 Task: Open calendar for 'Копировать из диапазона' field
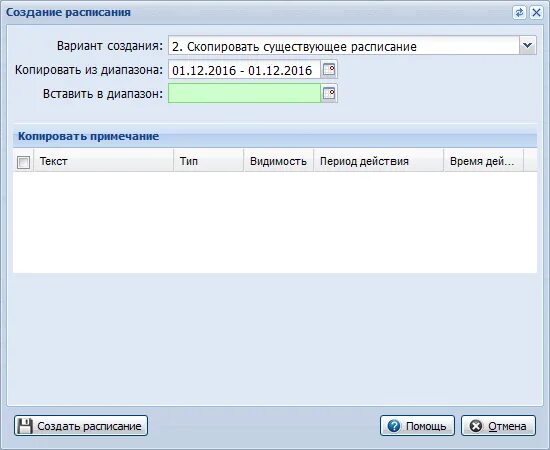(329, 69)
